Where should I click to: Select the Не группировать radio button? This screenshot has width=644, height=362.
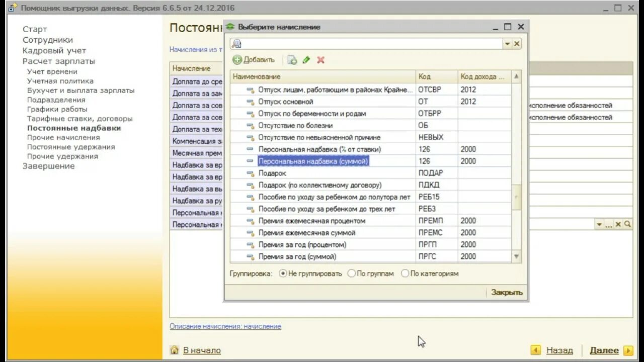[x=283, y=274]
